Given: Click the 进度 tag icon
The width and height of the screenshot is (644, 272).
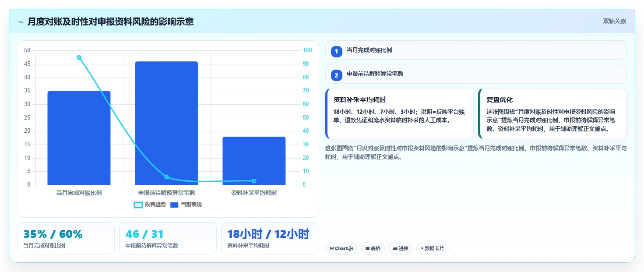Looking at the screenshot, I should click(x=395, y=248).
